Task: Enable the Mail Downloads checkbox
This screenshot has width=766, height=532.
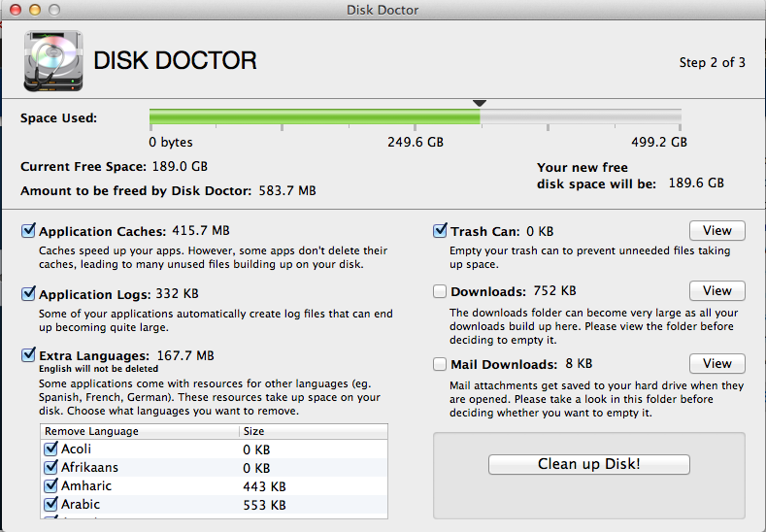Action: [x=440, y=364]
